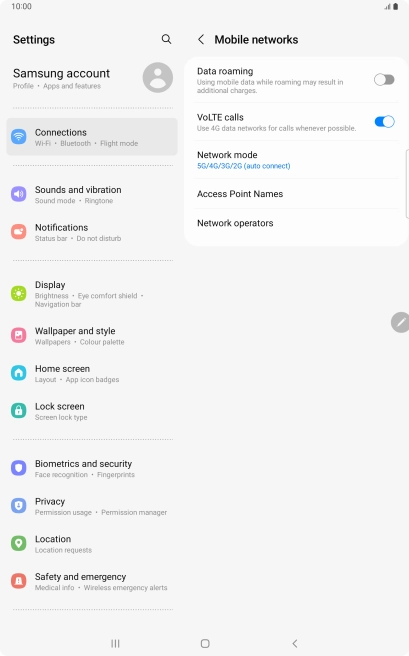Select the Connections category

pos(92,137)
